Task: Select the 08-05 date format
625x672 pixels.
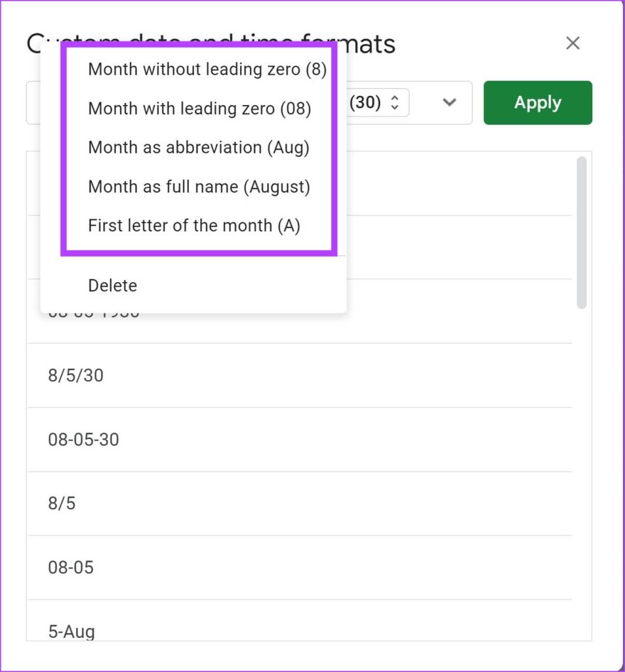Action: [x=71, y=567]
